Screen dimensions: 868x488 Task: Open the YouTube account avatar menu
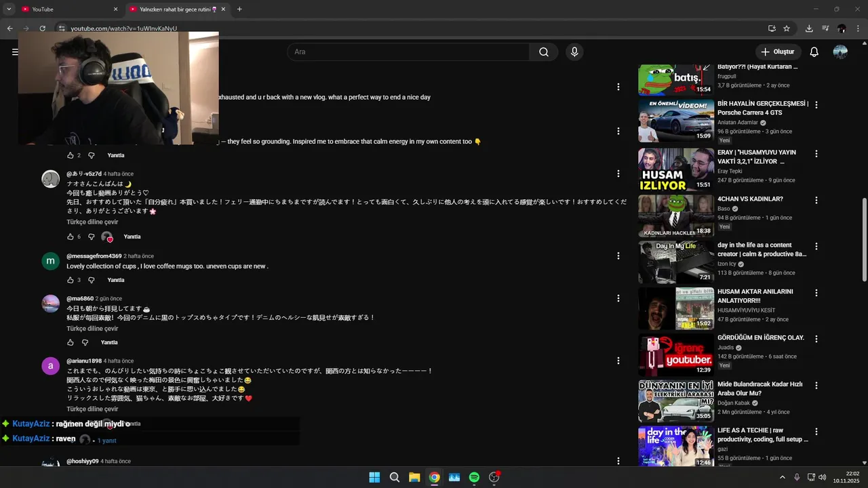point(840,52)
